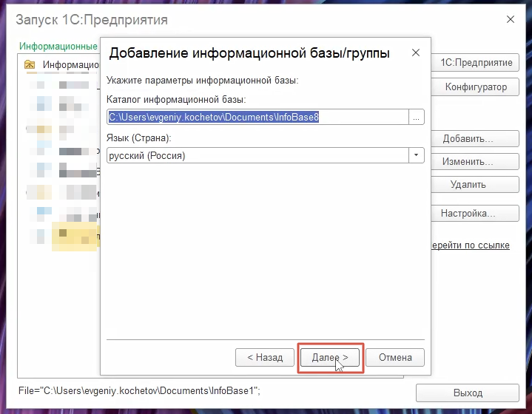Click the Изменить... button
The width and height of the screenshot is (532, 414).
coord(468,162)
